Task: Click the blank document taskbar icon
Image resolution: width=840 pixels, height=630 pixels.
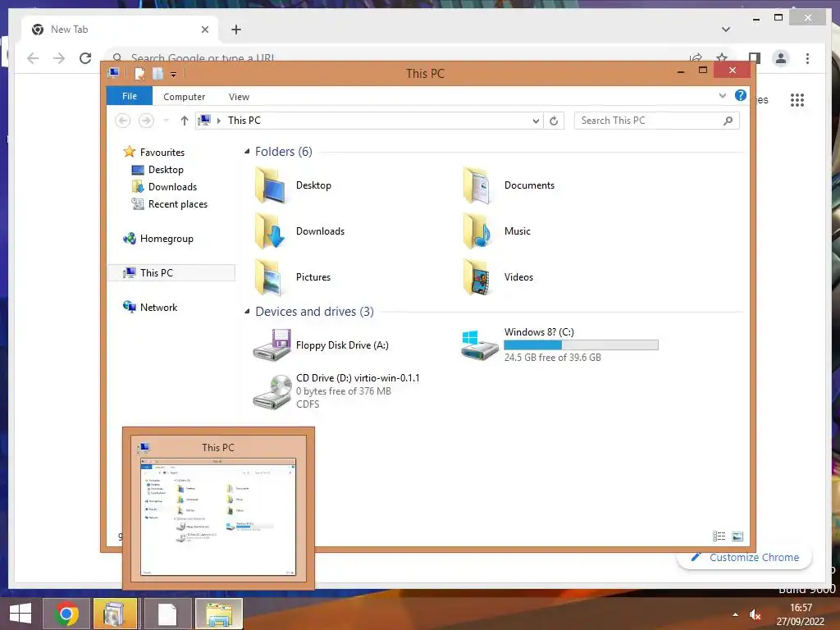Action: pyautogui.click(x=167, y=614)
